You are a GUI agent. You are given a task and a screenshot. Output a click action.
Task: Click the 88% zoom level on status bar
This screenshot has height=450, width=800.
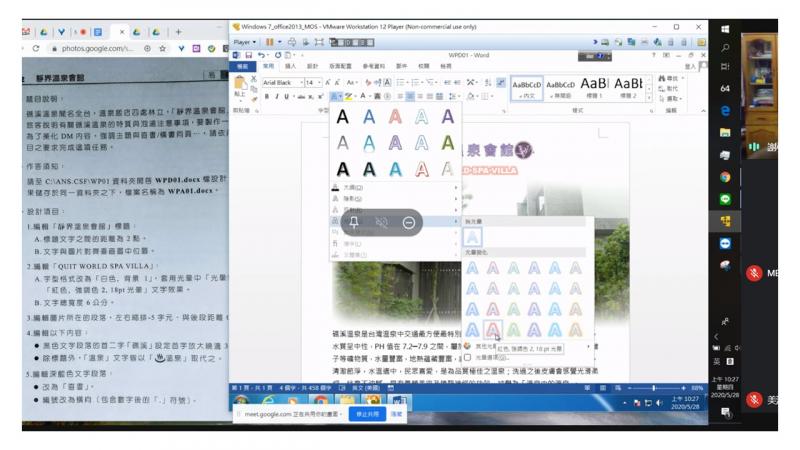click(x=697, y=388)
